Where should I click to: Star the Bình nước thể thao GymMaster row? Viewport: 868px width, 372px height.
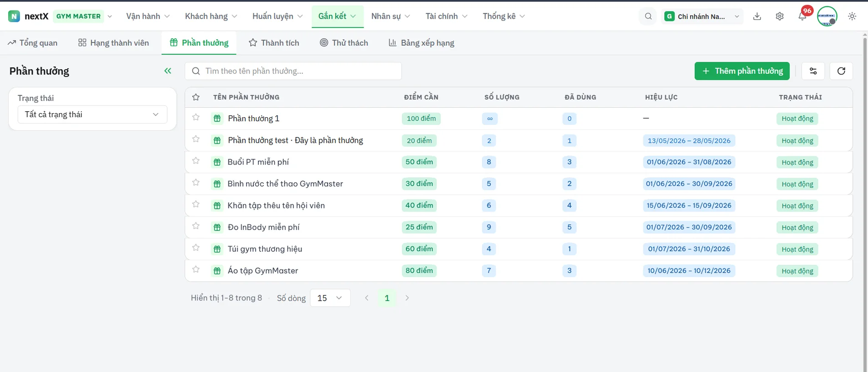coord(196,183)
